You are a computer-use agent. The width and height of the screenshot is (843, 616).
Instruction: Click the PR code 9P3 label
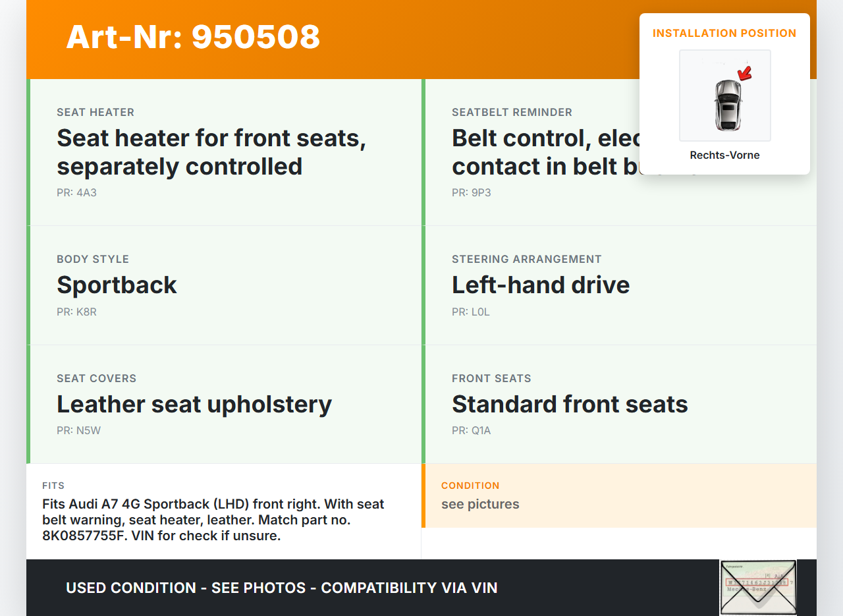[472, 193]
